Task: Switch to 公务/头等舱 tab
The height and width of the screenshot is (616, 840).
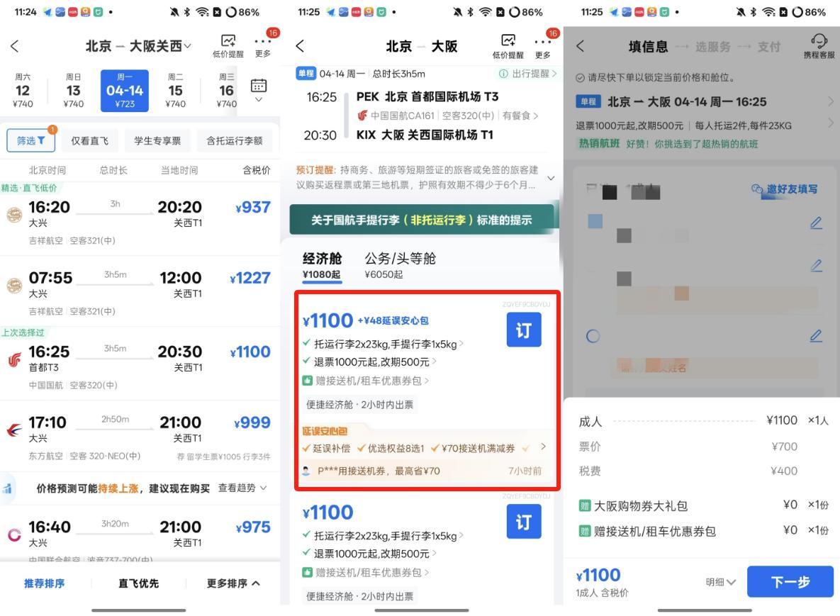Action: tap(401, 265)
